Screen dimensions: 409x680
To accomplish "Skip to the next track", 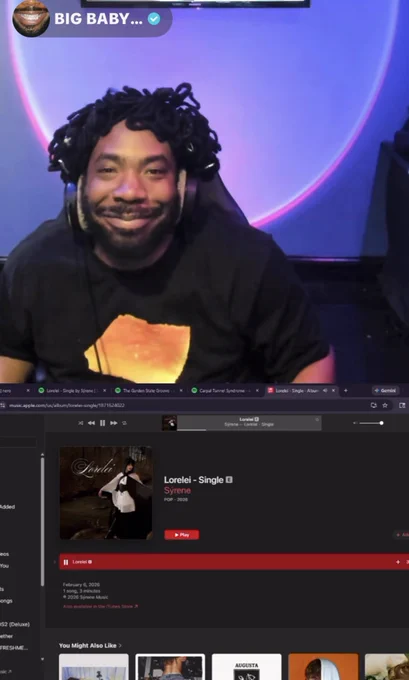I will point(114,423).
